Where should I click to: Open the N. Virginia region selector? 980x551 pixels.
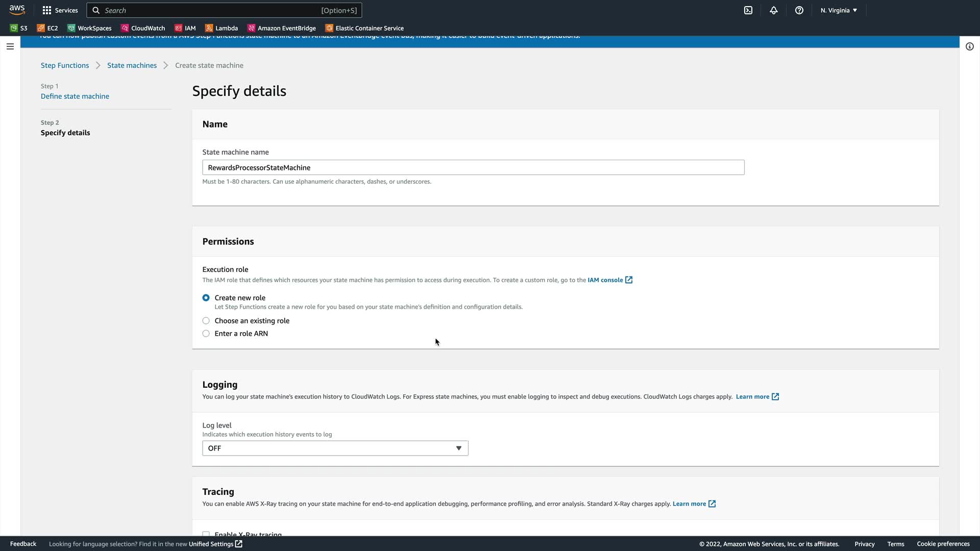[839, 10]
